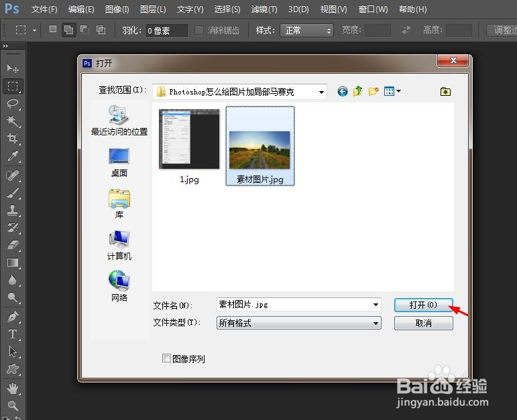Viewport: 517px width, 420px height.
Task: Open the 文字(Y) menu
Action: pyautogui.click(x=190, y=9)
